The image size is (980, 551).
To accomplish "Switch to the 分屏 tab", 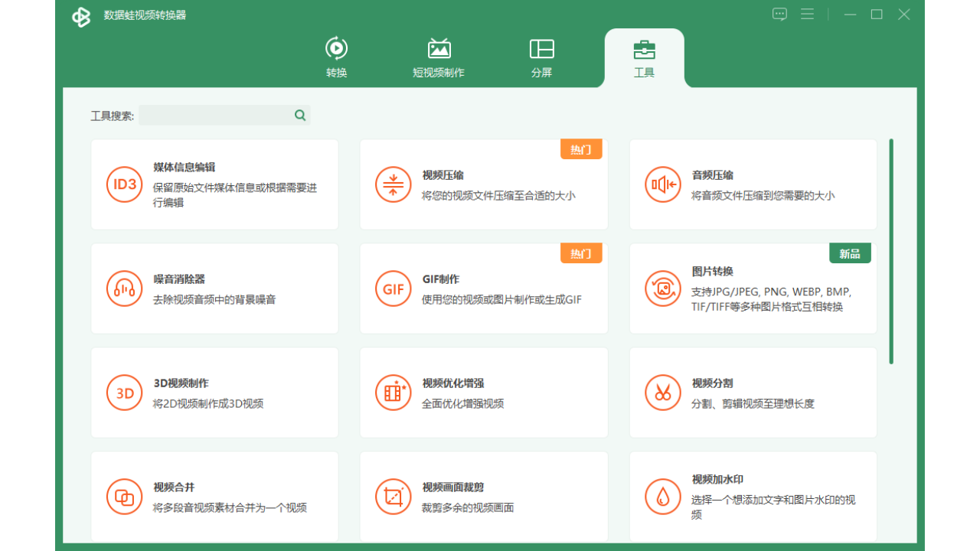I will [541, 57].
